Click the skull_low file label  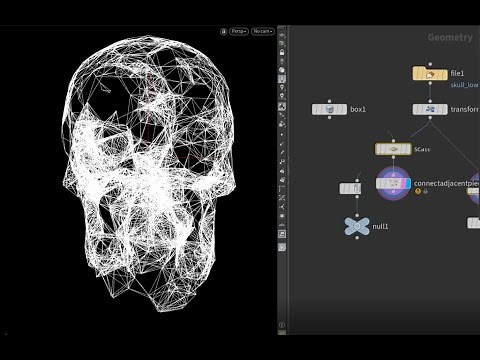tap(465, 85)
